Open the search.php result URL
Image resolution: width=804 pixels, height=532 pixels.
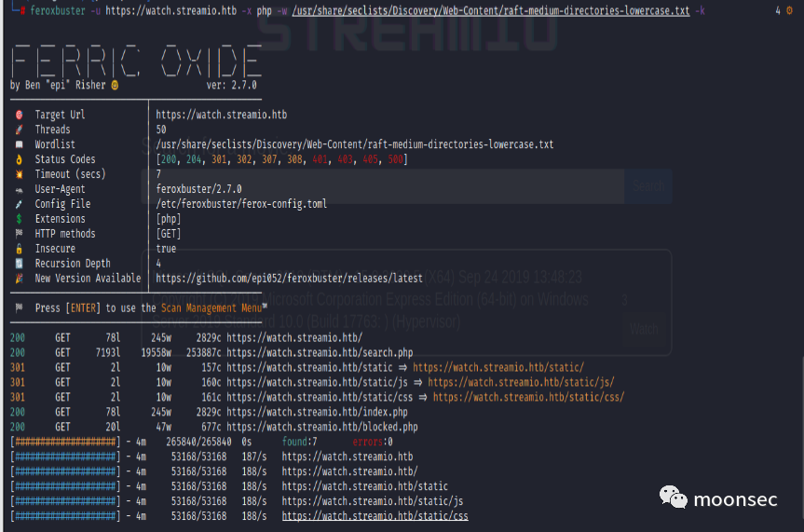320,352
